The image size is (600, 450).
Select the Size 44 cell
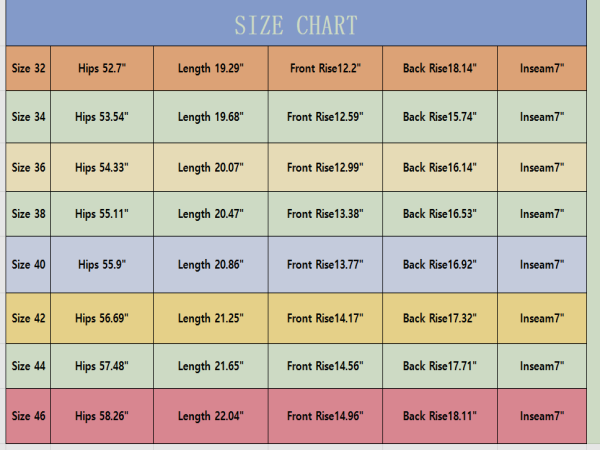(x=28, y=366)
